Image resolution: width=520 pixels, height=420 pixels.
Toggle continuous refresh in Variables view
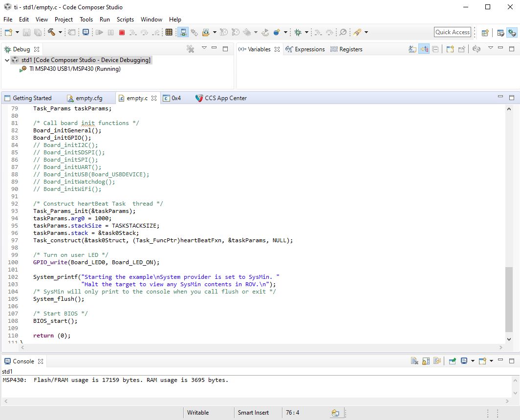477,49
